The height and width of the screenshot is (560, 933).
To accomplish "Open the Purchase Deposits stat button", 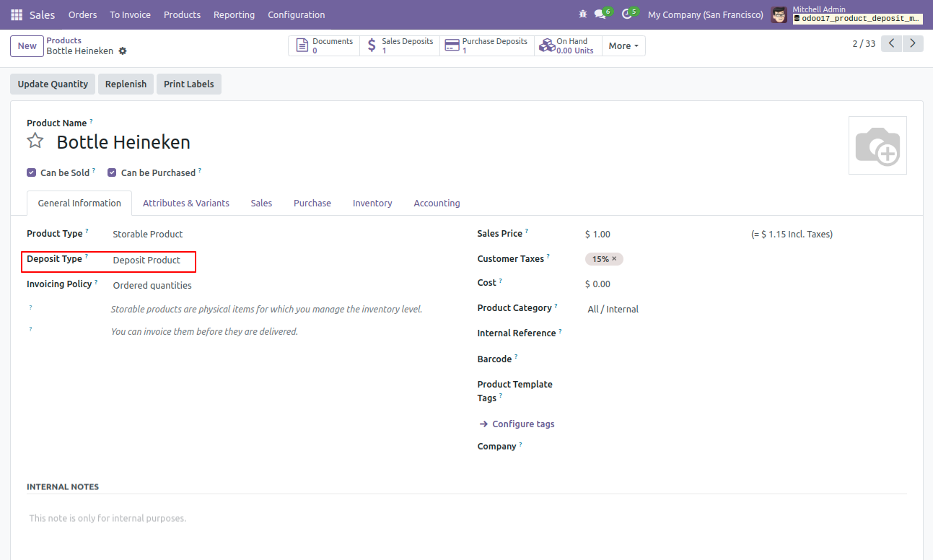I will [x=487, y=45].
